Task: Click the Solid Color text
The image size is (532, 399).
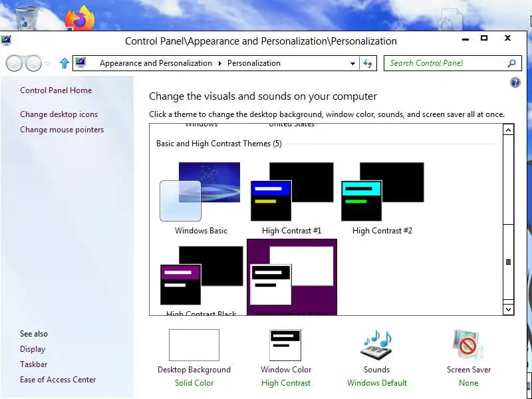Action: click(194, 383)
